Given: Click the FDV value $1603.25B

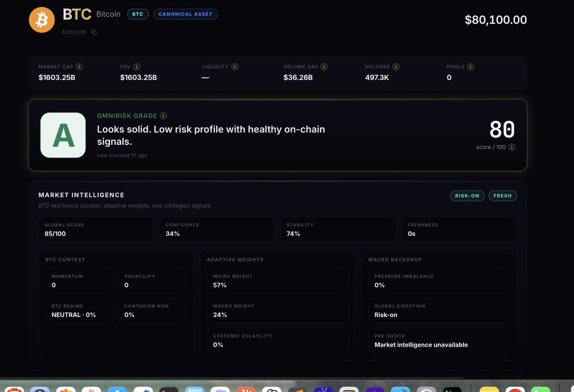Looking at the screenshot, I should 138,77.
